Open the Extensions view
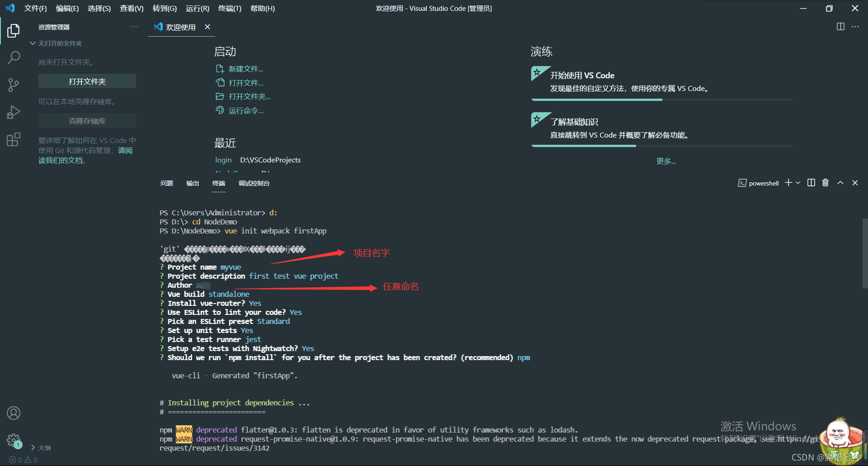Viewport: 868px width, 466px height. tap(14, 139)
